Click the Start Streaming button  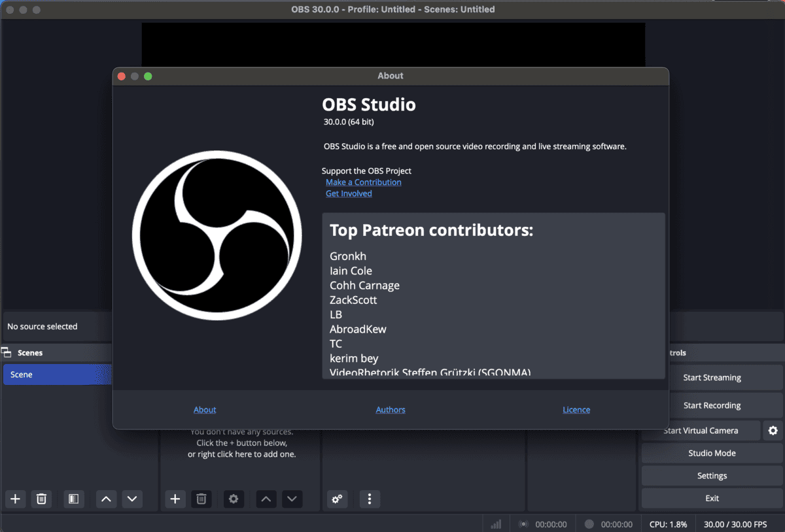[712, 378]
